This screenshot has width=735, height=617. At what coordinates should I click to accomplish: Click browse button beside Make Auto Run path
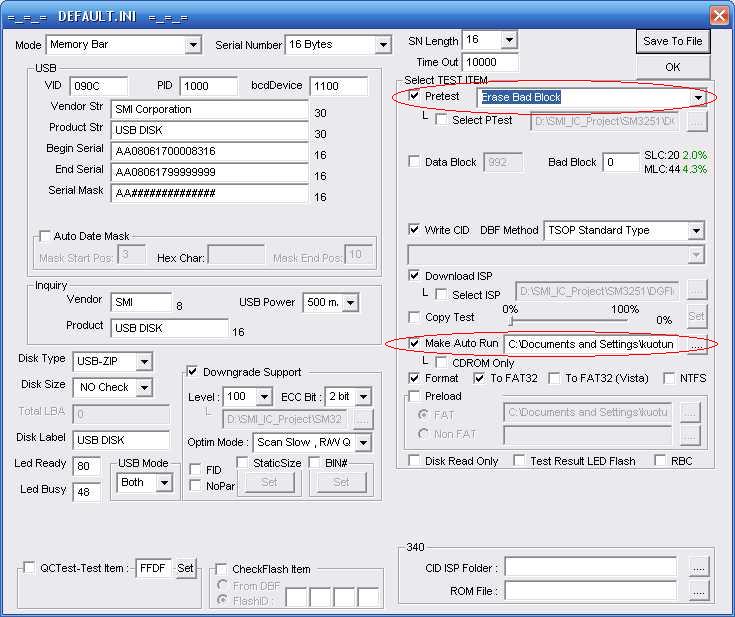coord(697,345)
